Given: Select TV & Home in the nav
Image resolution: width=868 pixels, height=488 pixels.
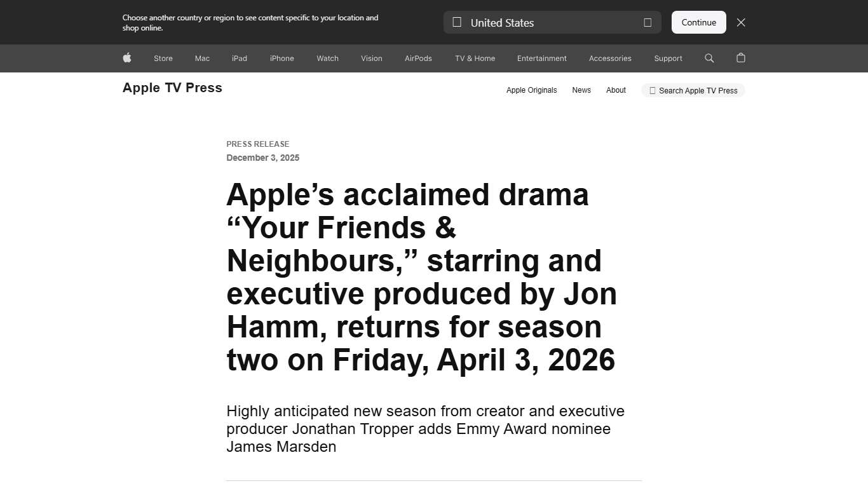Looking at the screenshot, I should (474, 58).
